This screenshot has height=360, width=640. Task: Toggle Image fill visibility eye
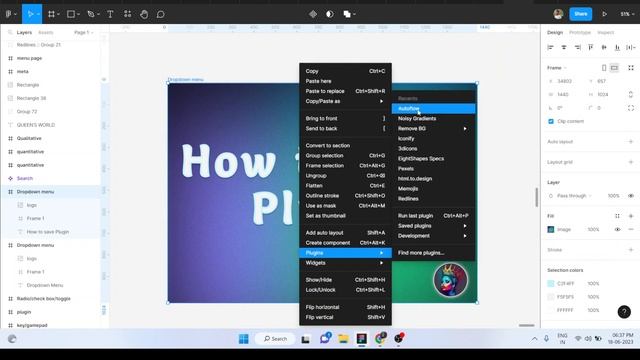617,229
